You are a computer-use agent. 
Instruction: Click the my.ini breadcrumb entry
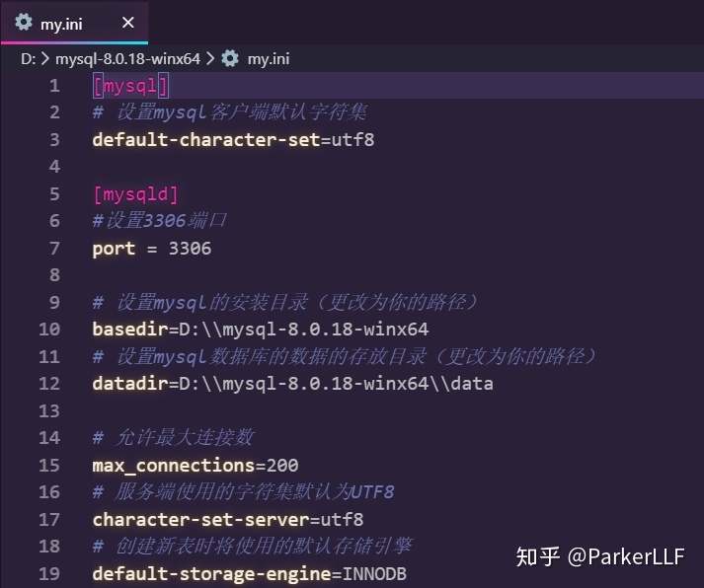[269, 59]
